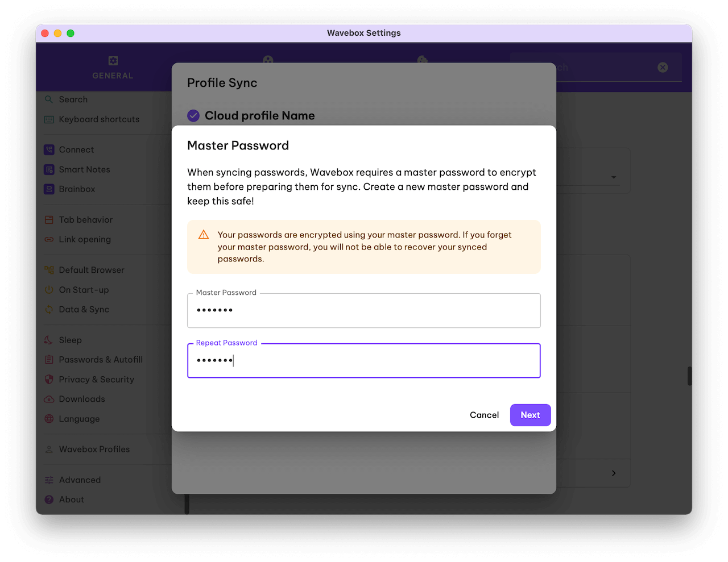Click the warning triangle icon
The height and width of the screenshot is (562, 728).
[204, 235]
